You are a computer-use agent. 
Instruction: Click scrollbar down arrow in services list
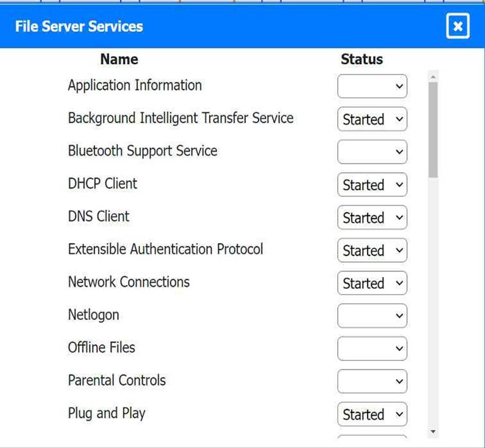[x=433, y=431]
